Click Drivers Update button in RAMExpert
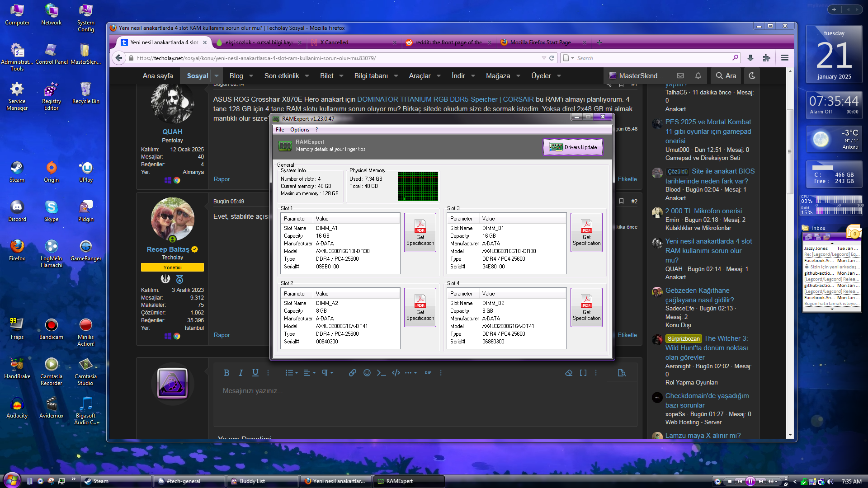This screenshot has width=868, height=488. tap(573, 147)
